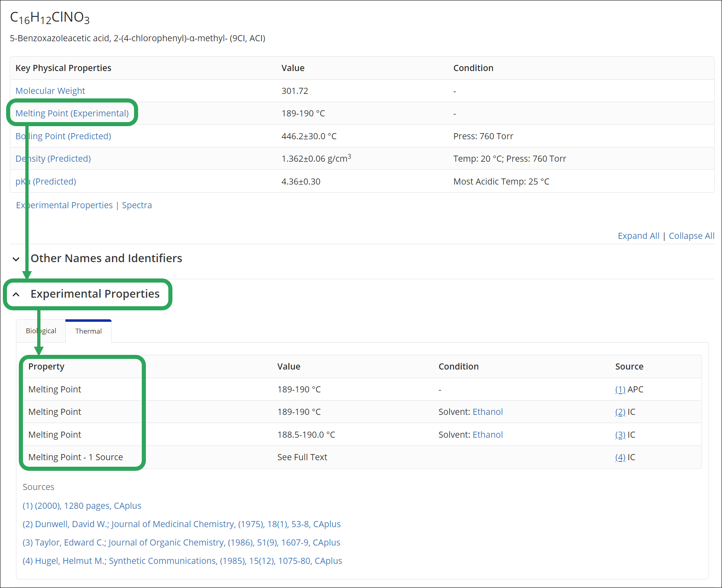Jump to Experimental Properties via the link
This screenshot has height=588, width=722.
point(64,205)
